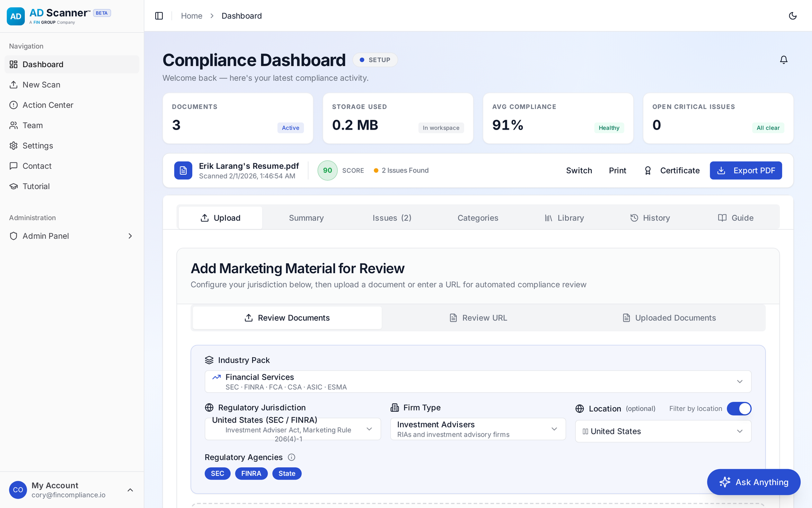Click the info icon beside Regulatory Agencies
The height and width of the screenshot is (508, 812).
coord(291,457)
